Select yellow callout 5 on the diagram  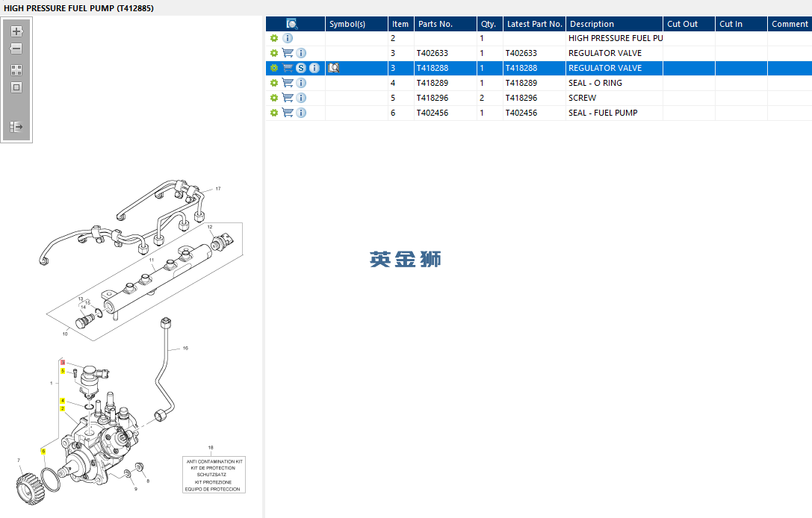(x=63, y=371)
